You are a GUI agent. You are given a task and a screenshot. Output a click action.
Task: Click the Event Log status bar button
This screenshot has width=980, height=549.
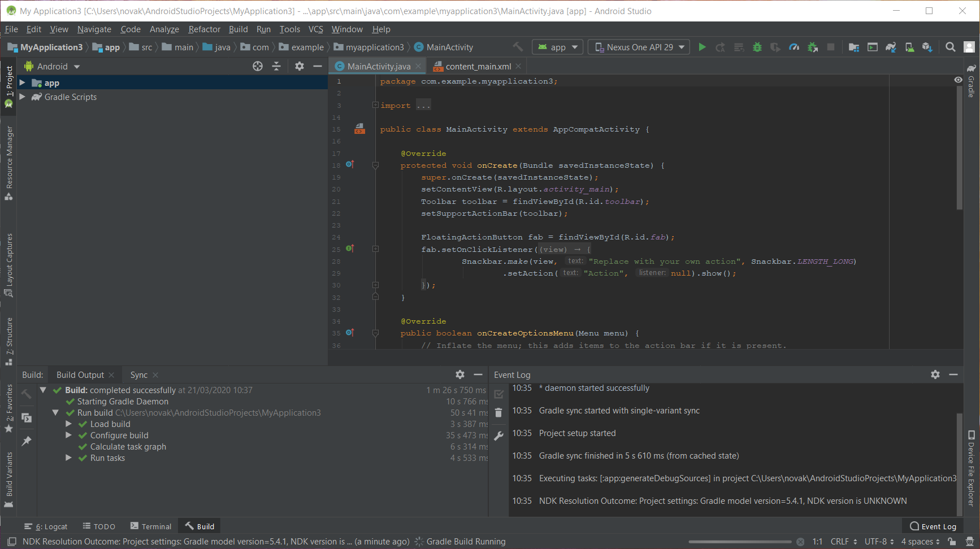(933, 526)
